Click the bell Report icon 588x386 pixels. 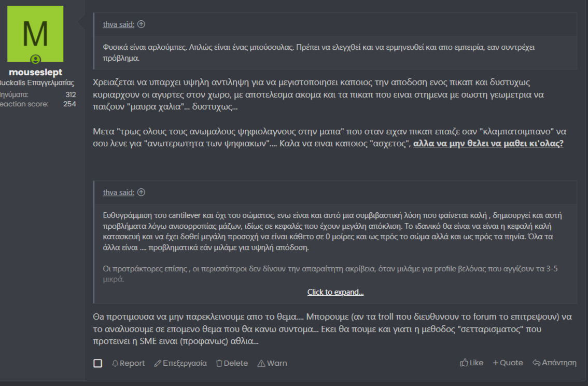(x=115, y=363)
